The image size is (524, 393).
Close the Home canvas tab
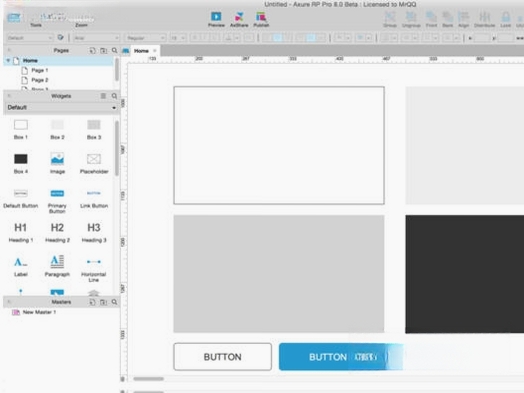(155, 51)
